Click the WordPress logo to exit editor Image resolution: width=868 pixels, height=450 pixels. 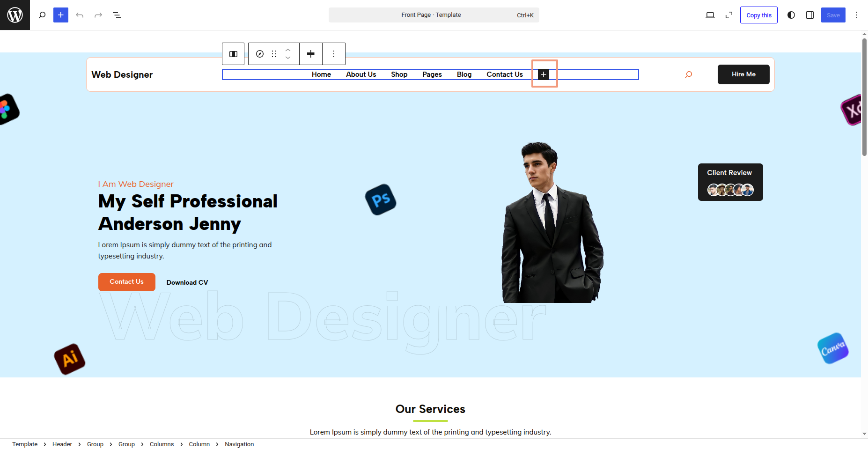[x=15, y=15]
